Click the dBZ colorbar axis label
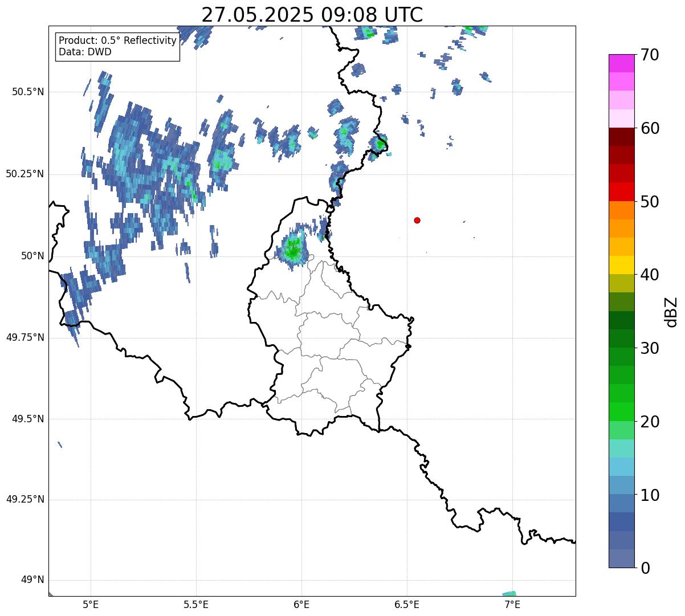 [x=672, y=311]
